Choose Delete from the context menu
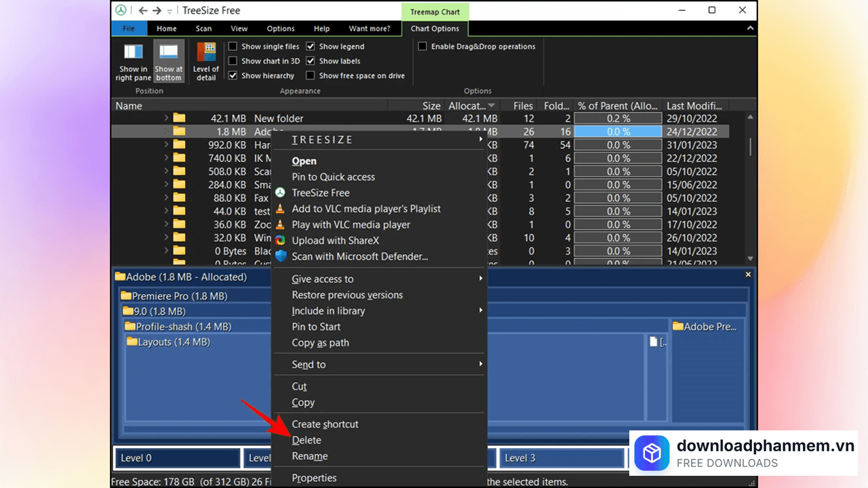868x488 pixels. pyautogui.click(x=307, y=441)
